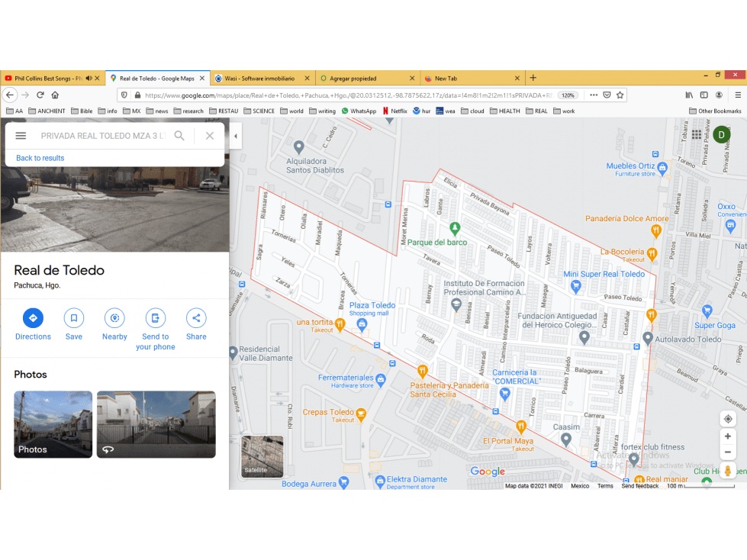Open the page actions three-dot menu

point(593,95)
